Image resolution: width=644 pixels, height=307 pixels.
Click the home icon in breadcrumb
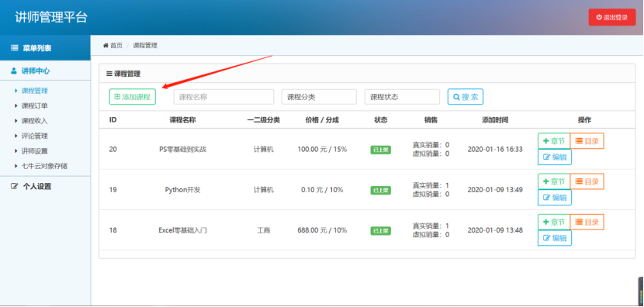pos(106,46)
